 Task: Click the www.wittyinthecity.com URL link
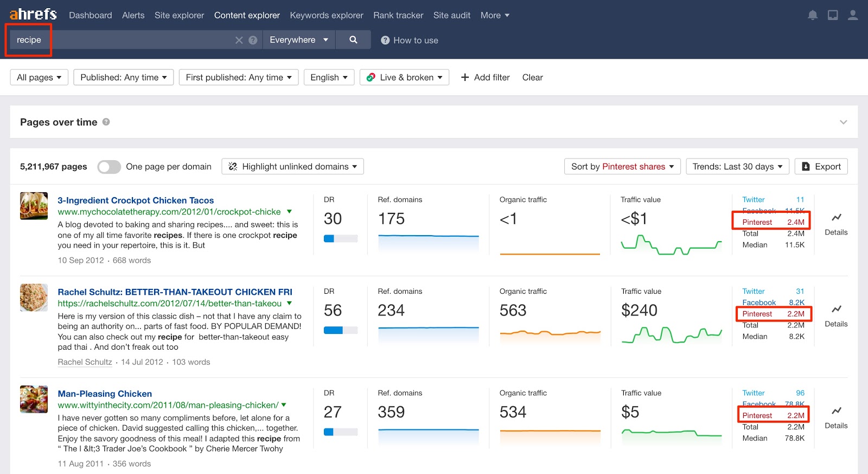pos(168,405)
